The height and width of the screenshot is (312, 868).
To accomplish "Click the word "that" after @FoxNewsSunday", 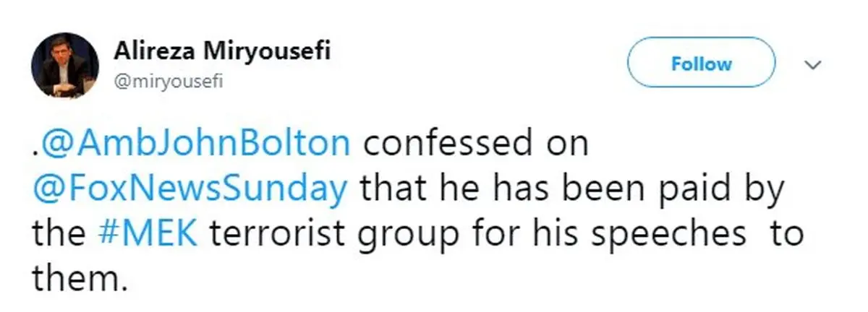I will point(391,190).
